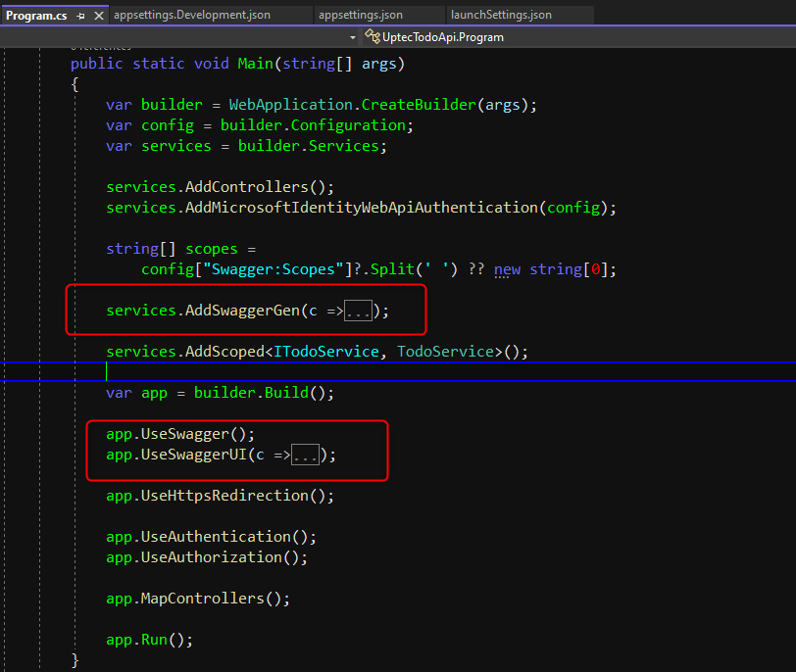The width and height of the screenshot is (796, 672).
Task: Close the Program.cs tab
Action: click(96, 16)
